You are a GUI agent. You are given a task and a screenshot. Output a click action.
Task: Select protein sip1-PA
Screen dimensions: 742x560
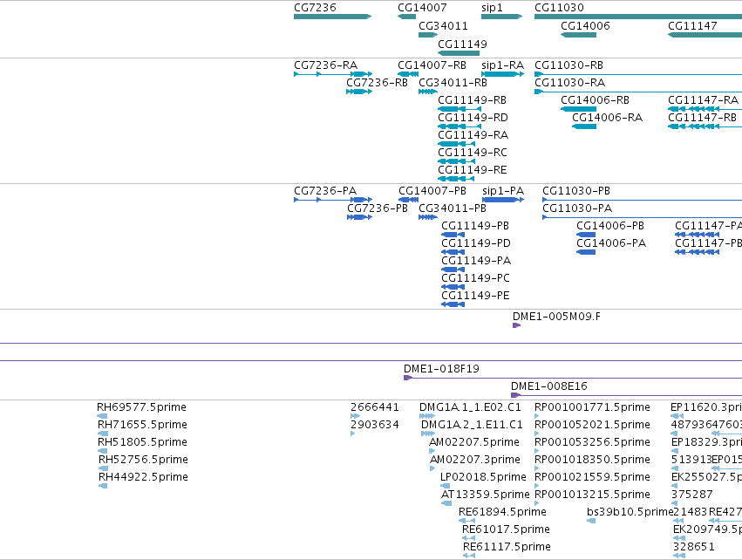[x=503, y=191]
